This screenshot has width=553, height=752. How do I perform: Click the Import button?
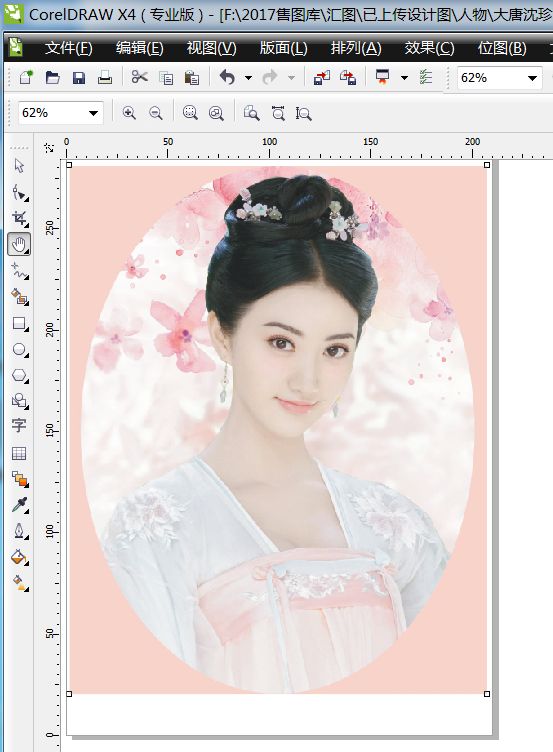click(x=322, y=77)
